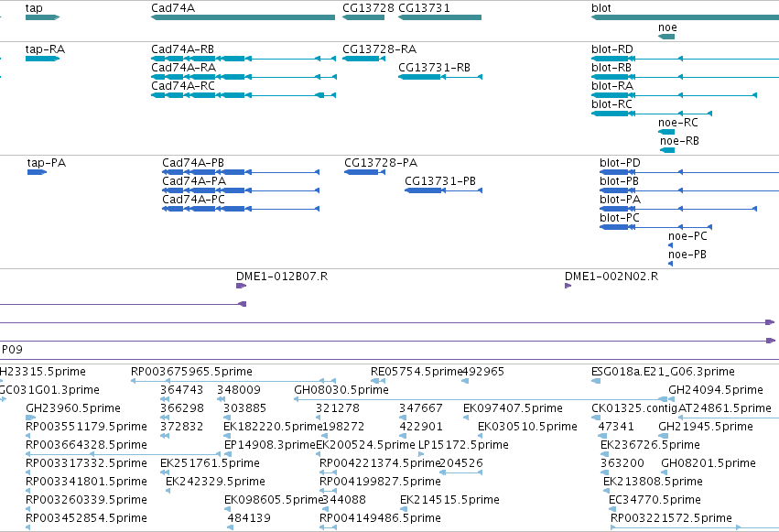Screen dimensions: 779x532
Task: Select the blot-PD protein label
Action: [x=620, y=163]
